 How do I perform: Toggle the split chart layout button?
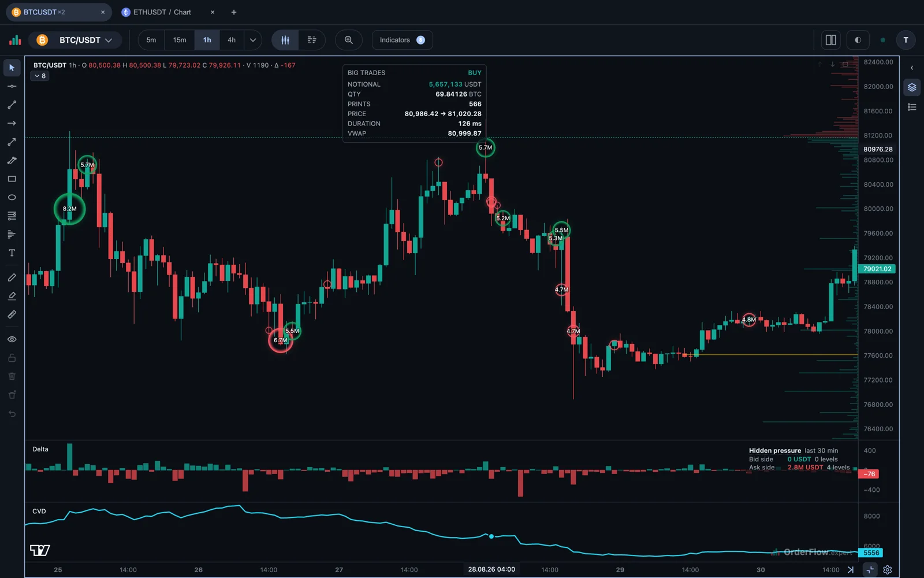[831, 40]
